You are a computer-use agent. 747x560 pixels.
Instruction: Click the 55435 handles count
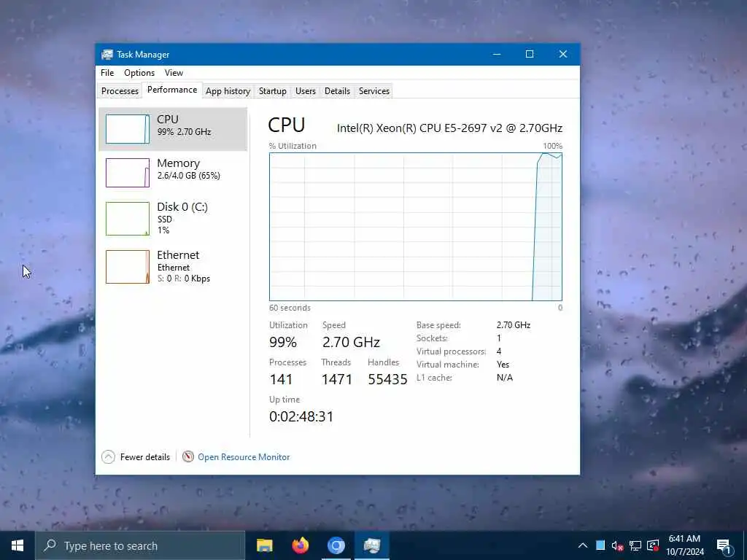click(388, 379)
